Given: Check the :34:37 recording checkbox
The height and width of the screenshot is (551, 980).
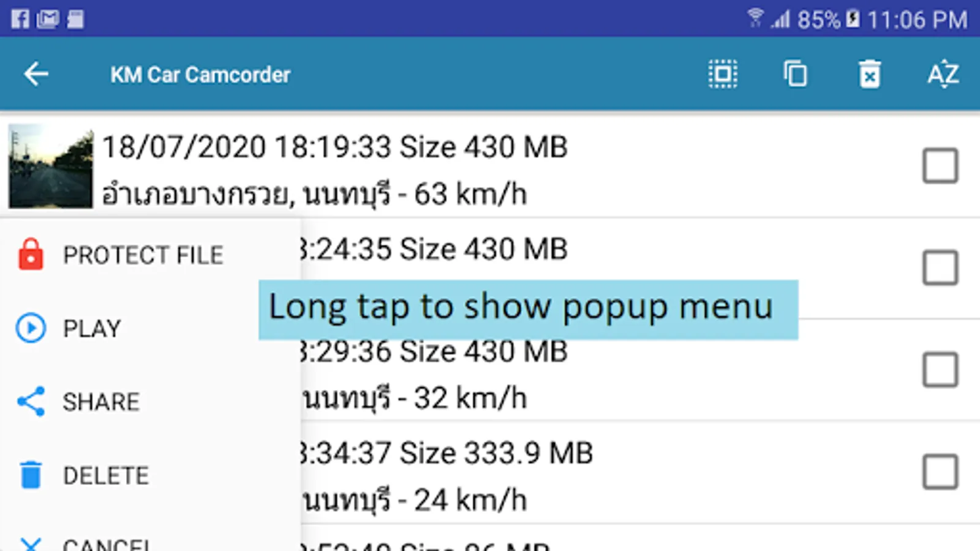Looking at the screenshot, I should click(x=940, y=471).
